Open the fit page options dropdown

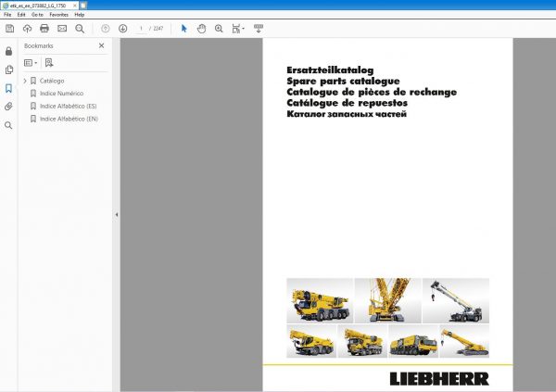pyautogui.click(x=237, y=29)
